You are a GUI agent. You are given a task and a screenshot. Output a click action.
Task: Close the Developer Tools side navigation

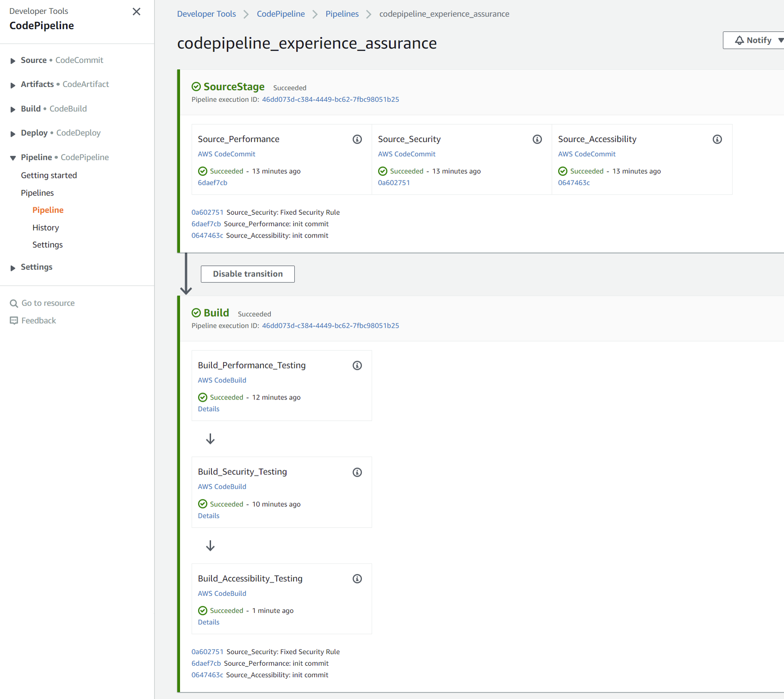[137, 12]
